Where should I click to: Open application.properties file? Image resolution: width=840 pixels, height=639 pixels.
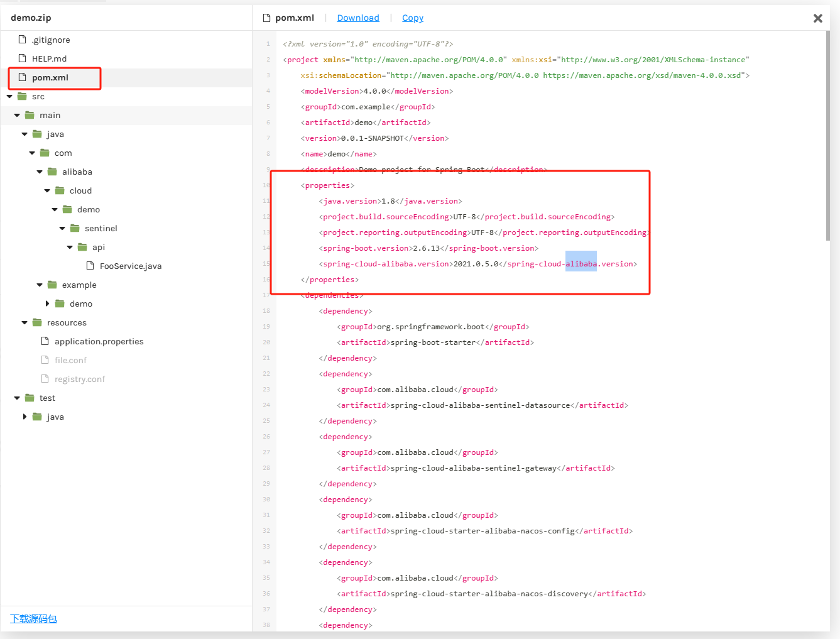pyautogui.click(x=99, y=341)
